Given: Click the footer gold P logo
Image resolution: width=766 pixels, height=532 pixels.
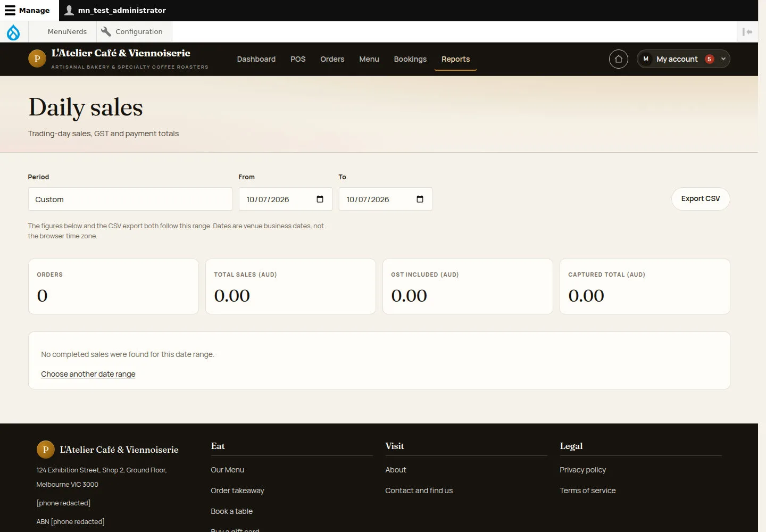Looking at the screenshot, I should pyautogui.click(x=46, y=450).
